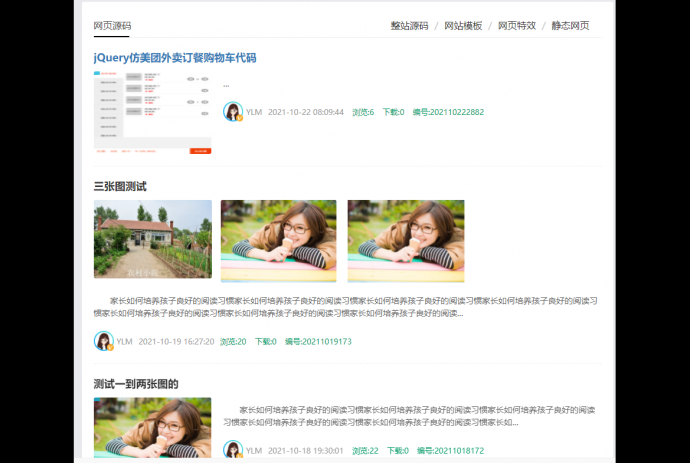This screenshot has width=690, height=463.
Task: Open the 三张图测试 article title
Action: (120, 187)
